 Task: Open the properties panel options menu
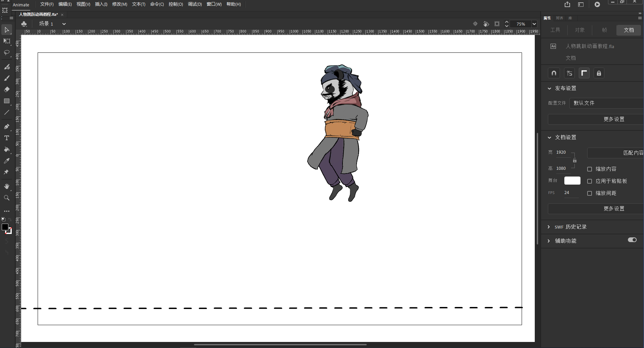[640, 18]
